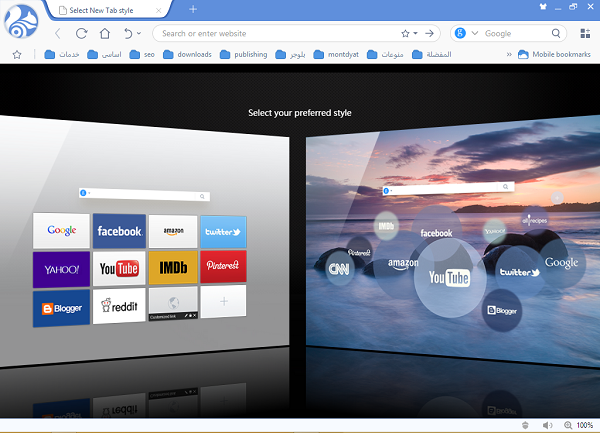Close the Select New Tab style tab
The width and height of the screenshot is (600, 433).
coord(158,11)
